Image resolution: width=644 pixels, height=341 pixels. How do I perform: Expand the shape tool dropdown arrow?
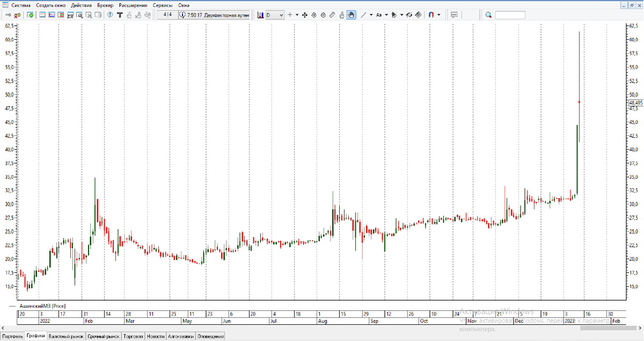coord(401,15)
